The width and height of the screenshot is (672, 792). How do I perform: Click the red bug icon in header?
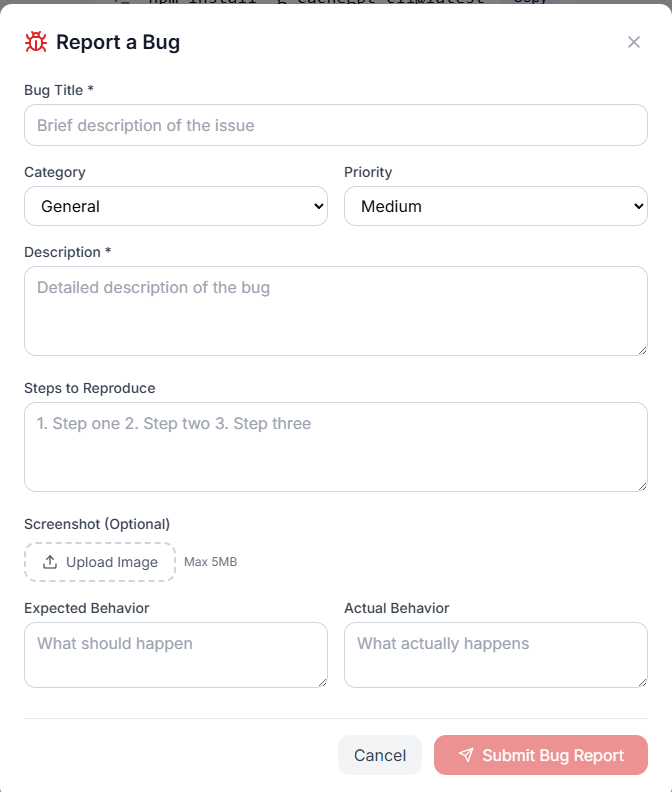pos(36,42)
